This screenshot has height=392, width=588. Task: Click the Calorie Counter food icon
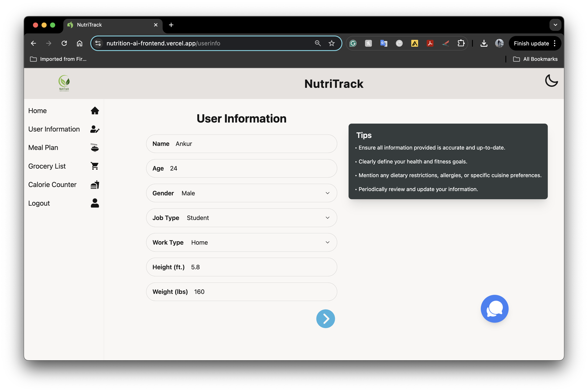95,184
